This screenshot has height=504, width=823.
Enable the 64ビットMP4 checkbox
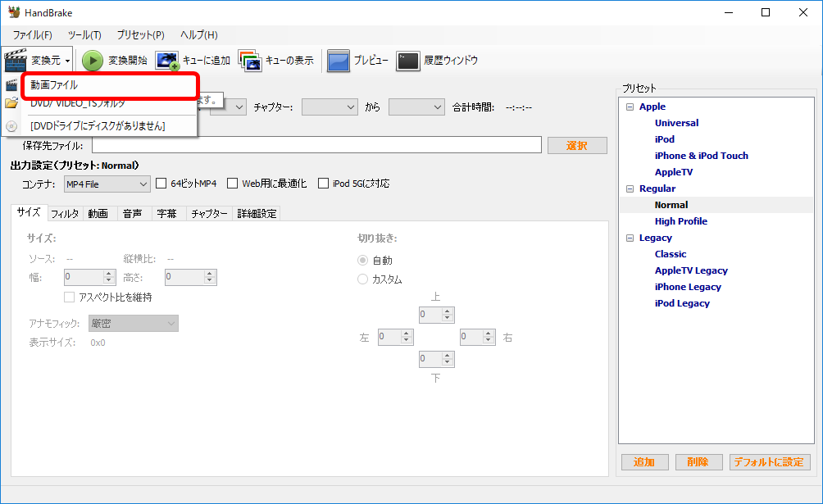click(x=161, y=184)
